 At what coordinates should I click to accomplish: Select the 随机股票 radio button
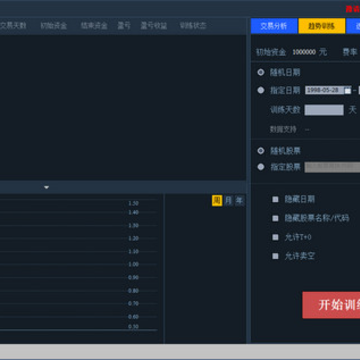[x=261, y=151]
